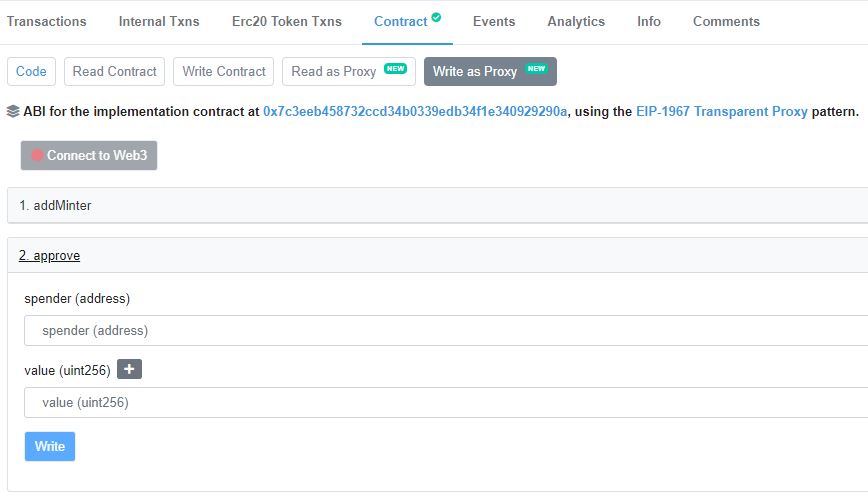Open the EIP-1967 Transparent Proxy link
Image resolution: width=868 pixels, height=499 pixels.
[722, 111]
